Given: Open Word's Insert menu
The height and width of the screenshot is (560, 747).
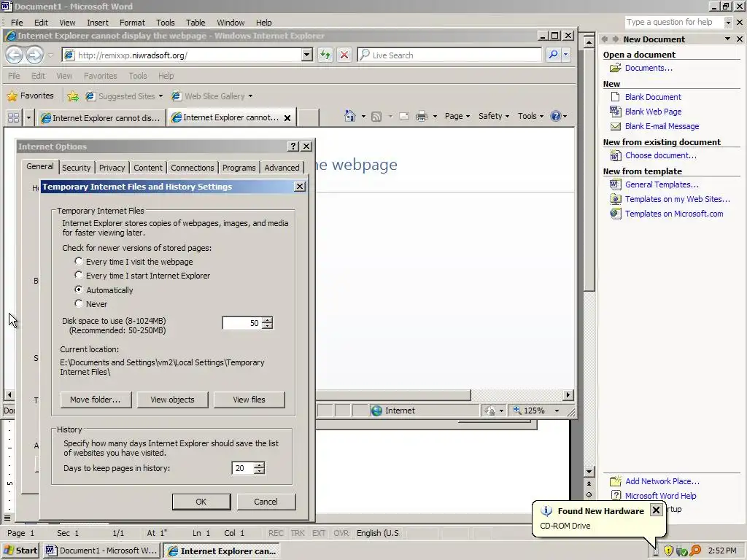Looking at the screenshot, I should click(x=98, y=23).
